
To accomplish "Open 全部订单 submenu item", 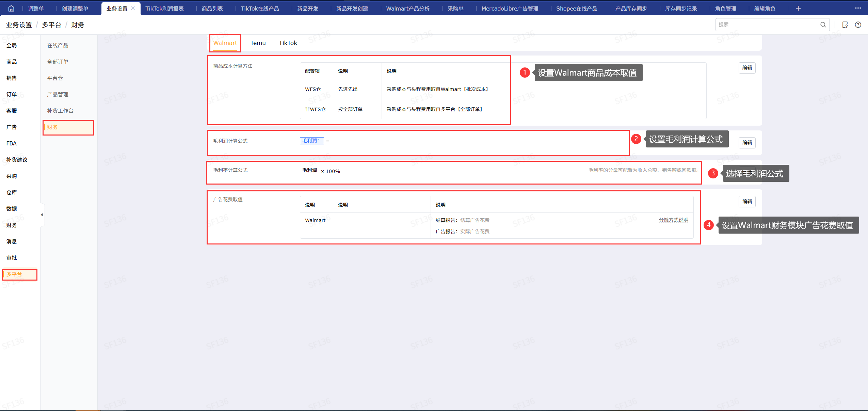I will coord(58,62).
